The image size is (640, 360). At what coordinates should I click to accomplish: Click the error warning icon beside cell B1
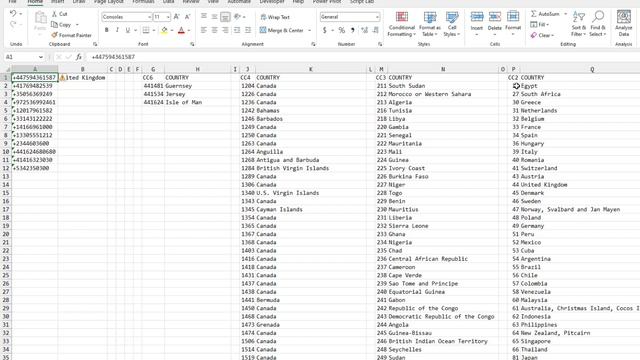tap(62, 78)
